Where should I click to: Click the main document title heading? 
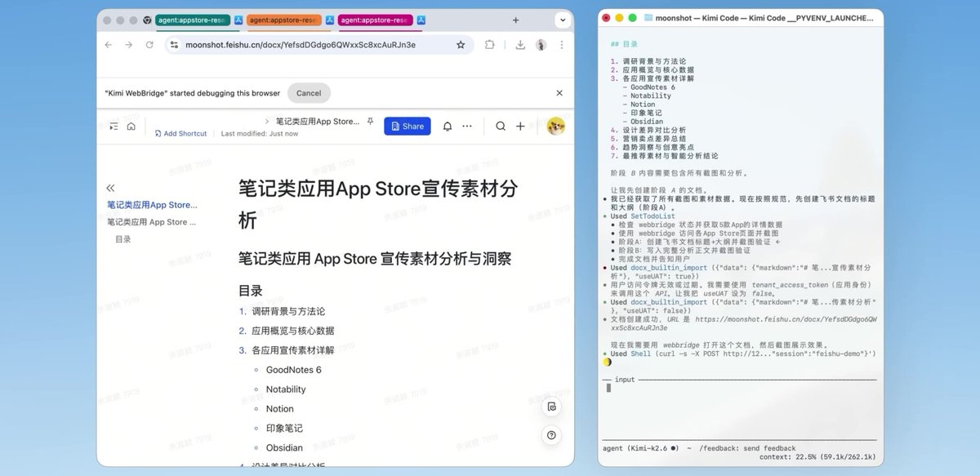click(x=378, y=204)
